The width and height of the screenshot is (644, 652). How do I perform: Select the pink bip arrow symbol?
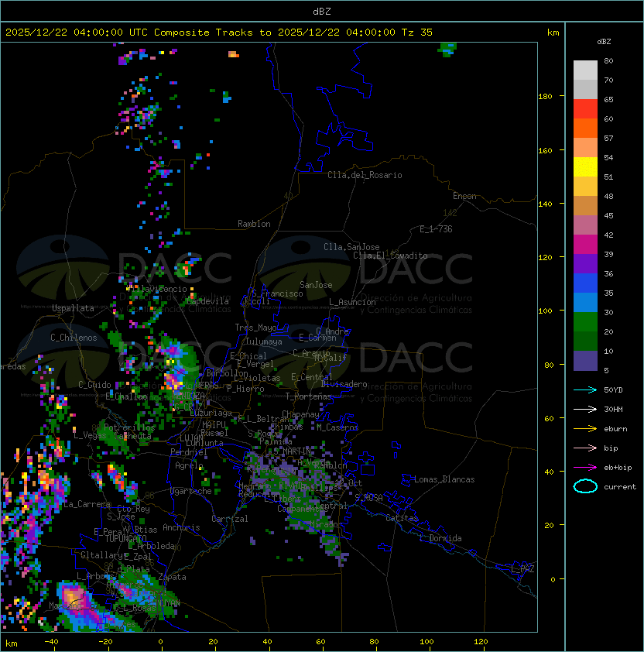[585, 448]
